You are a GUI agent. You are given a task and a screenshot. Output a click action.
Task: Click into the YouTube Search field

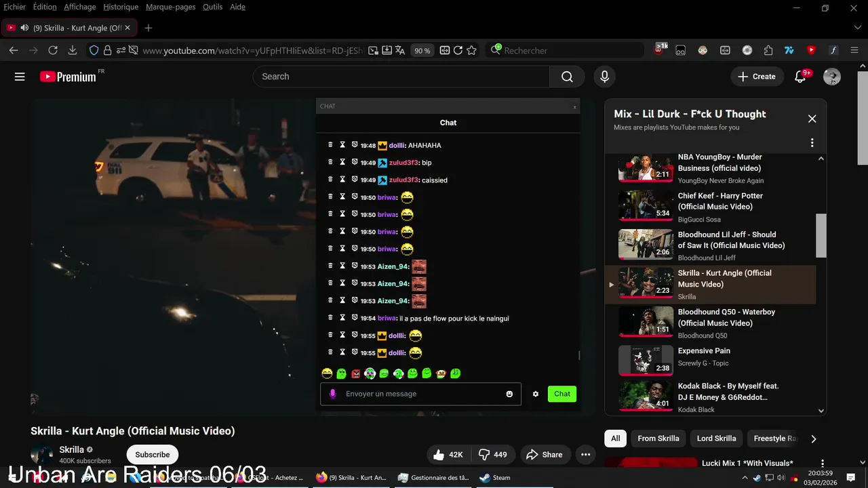[x=401, y=77]
